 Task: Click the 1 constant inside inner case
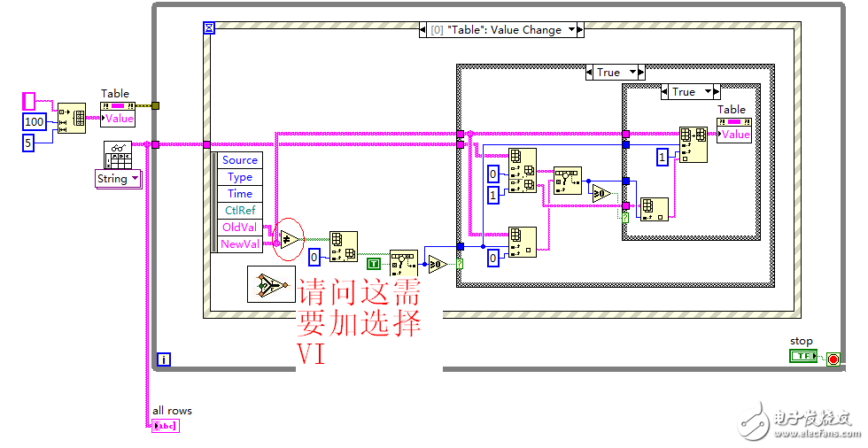coord(663,157)
